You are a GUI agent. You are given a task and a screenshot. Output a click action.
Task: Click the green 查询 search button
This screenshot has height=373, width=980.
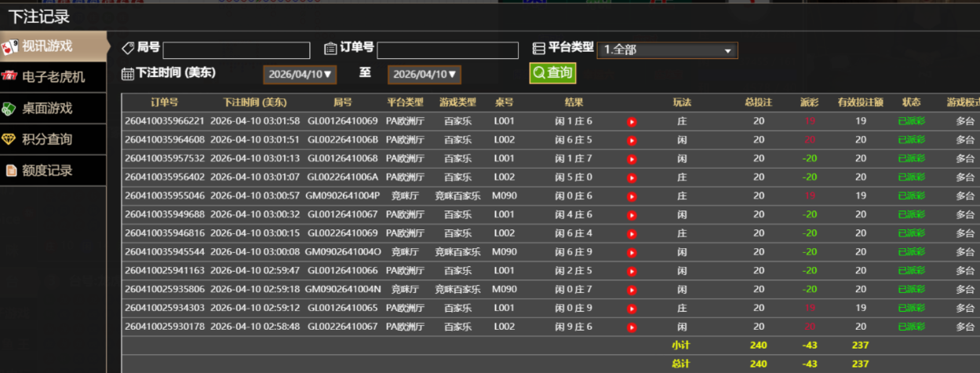[x=552, y=73]
